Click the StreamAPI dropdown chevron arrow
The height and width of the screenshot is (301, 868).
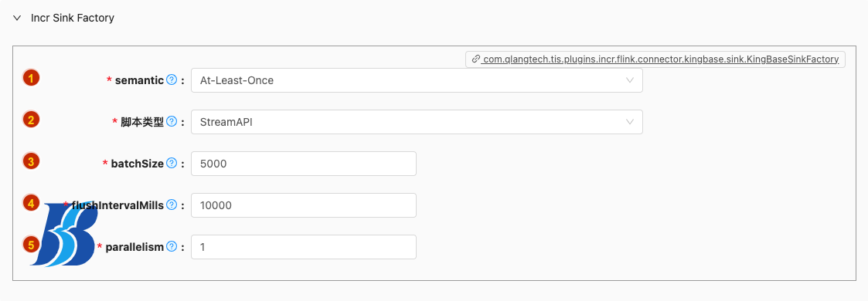click(x=629, y=121)
